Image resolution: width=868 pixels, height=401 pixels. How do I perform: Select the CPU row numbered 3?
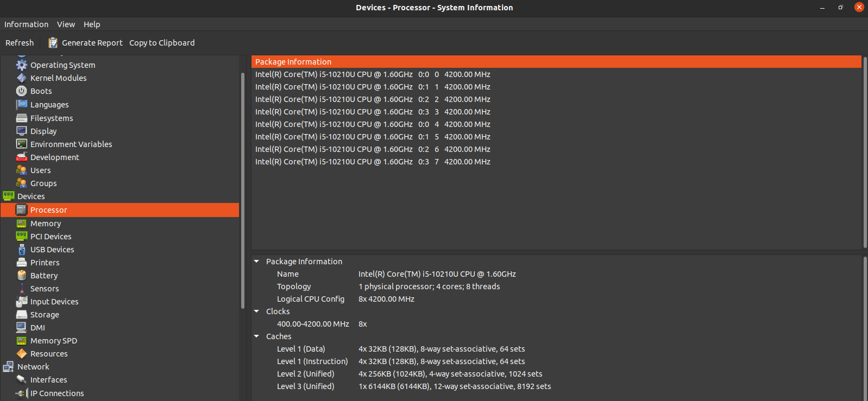(556, 112)
